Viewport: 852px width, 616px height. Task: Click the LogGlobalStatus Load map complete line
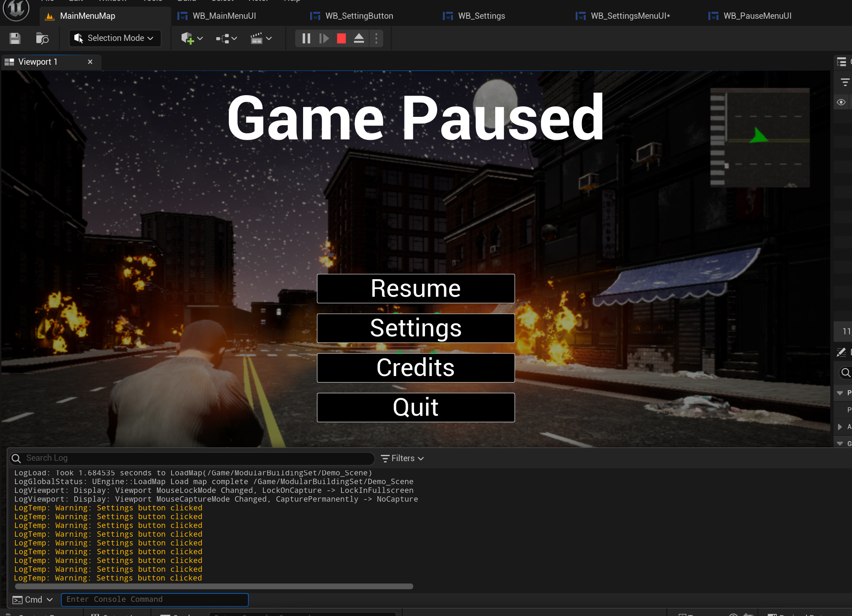[x=214, y=482]
